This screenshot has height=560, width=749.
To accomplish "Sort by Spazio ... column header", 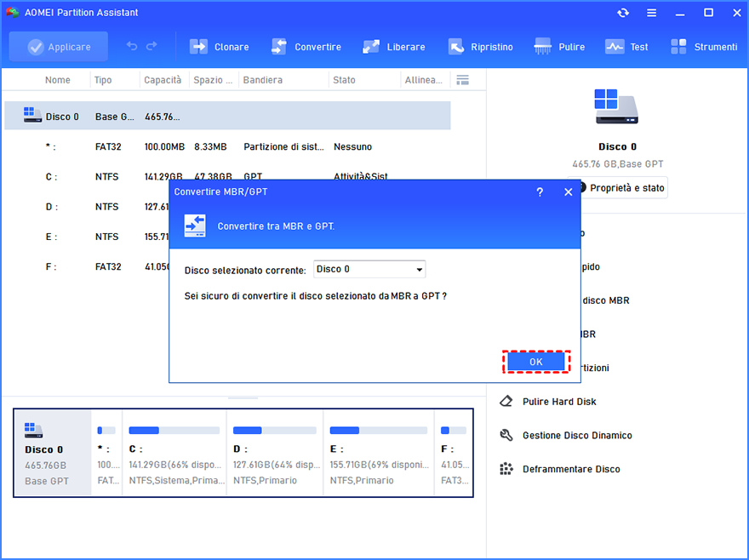I will [213, 80].
